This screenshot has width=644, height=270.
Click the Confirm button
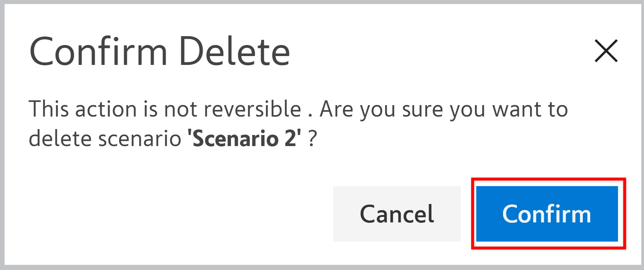(x=547, y=214)
